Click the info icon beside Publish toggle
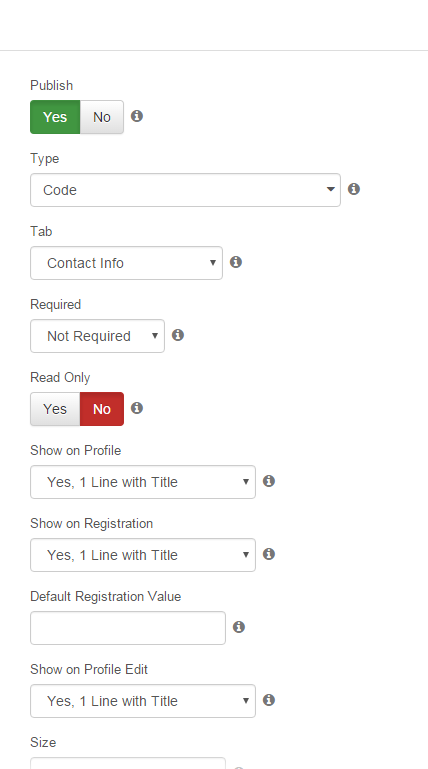The image size is (428, 769). pyautogui.click(x=137, y=116)
